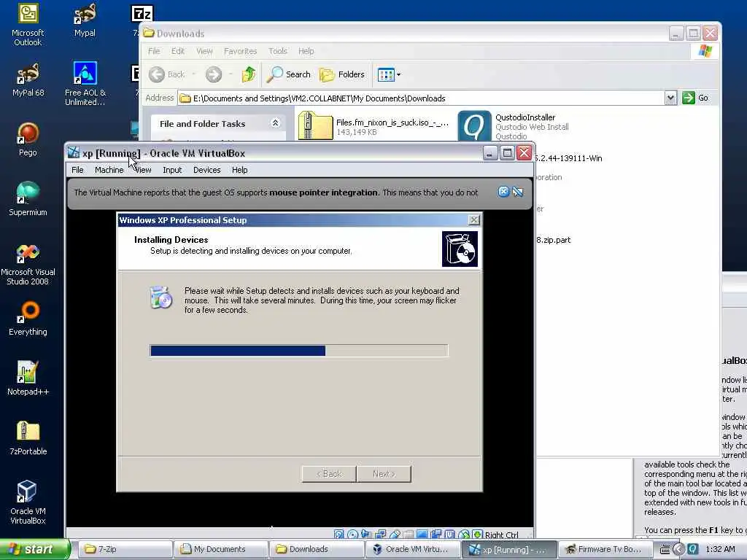This screenshot has width=747, height=560.
Task: Open the VirtualBox Machine menu
Action: (x=109, y=170)
